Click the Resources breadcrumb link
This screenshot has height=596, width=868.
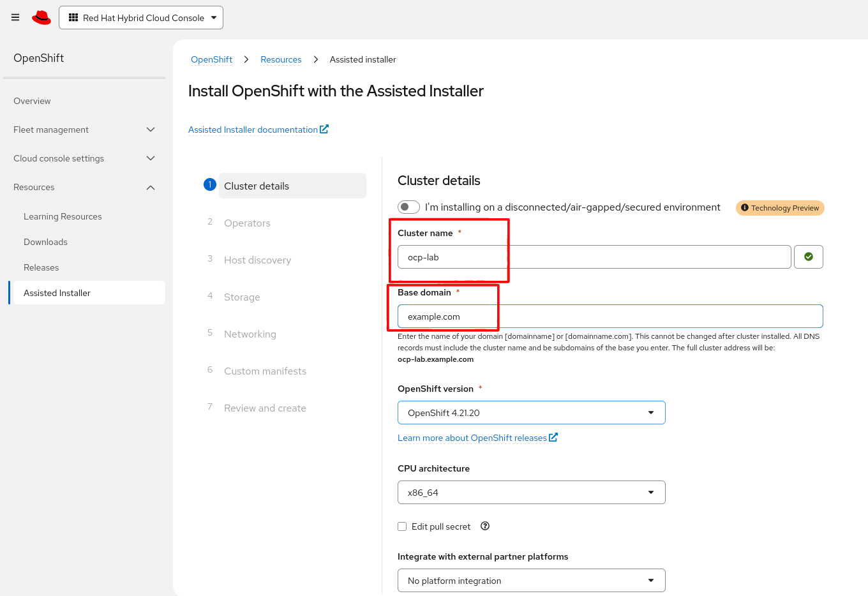[x=281, y=59]
